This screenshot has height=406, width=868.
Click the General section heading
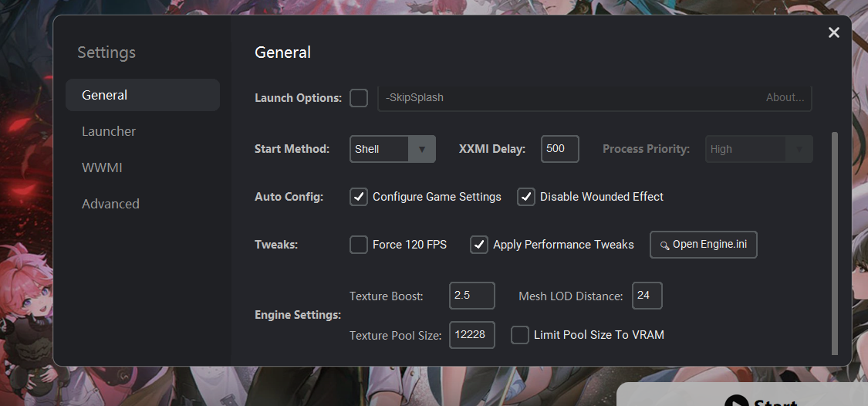point(282,52)
